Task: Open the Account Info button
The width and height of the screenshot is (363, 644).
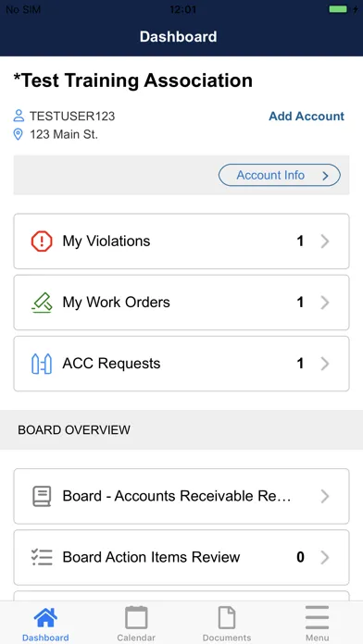Action: pyautogui.click(x=279, y=176)
